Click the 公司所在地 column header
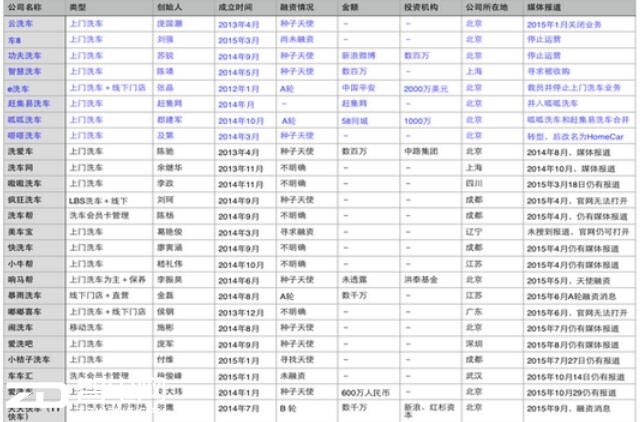This screenshot has height=422, width=643. pyautogui.click(x=486, y=7)
